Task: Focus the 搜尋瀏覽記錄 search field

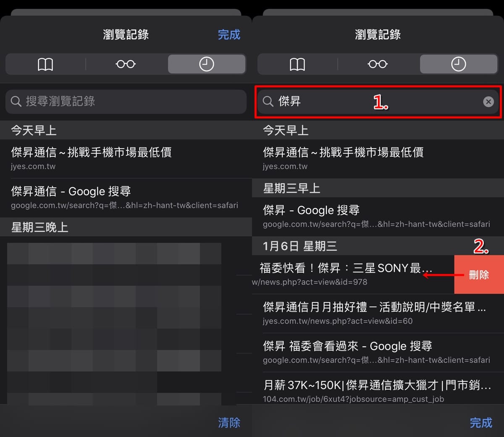Action: [126, 101]
